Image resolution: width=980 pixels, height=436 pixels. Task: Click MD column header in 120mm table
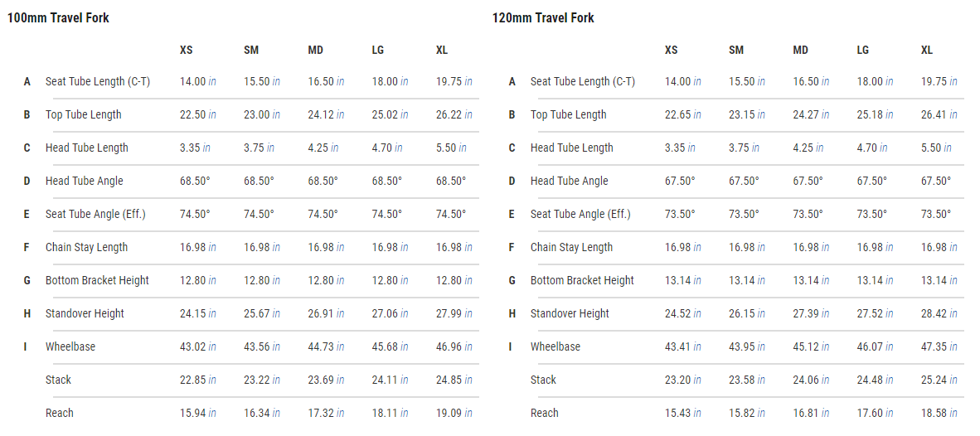click(x=800, y=50)
